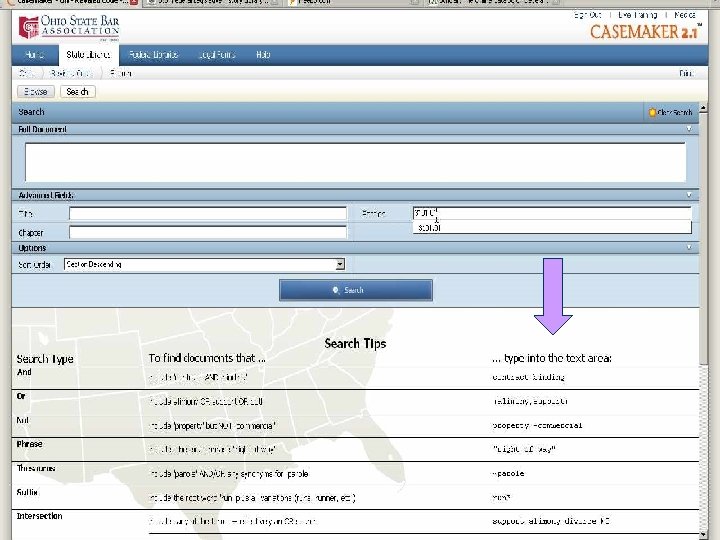The width and height of the screenshot is (720, 540).
Task: Click the Section input field
Action: (552, 213)
